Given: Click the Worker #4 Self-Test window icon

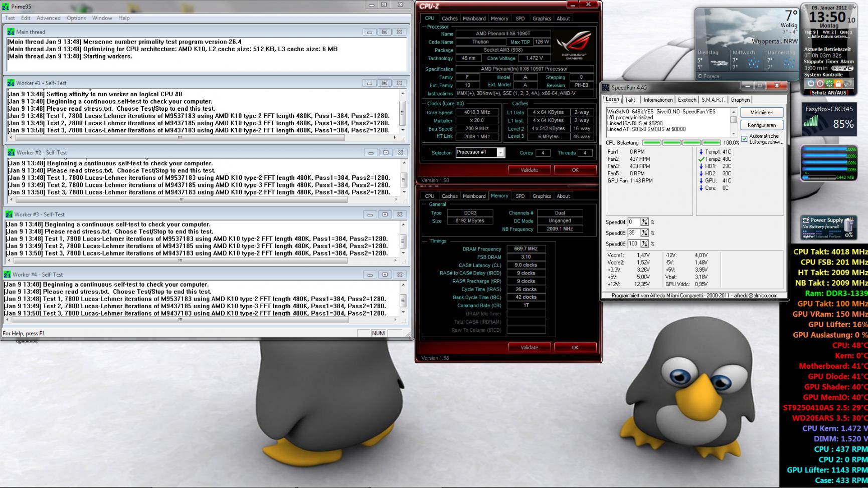Looking at the screenshot, I should 7,275.
